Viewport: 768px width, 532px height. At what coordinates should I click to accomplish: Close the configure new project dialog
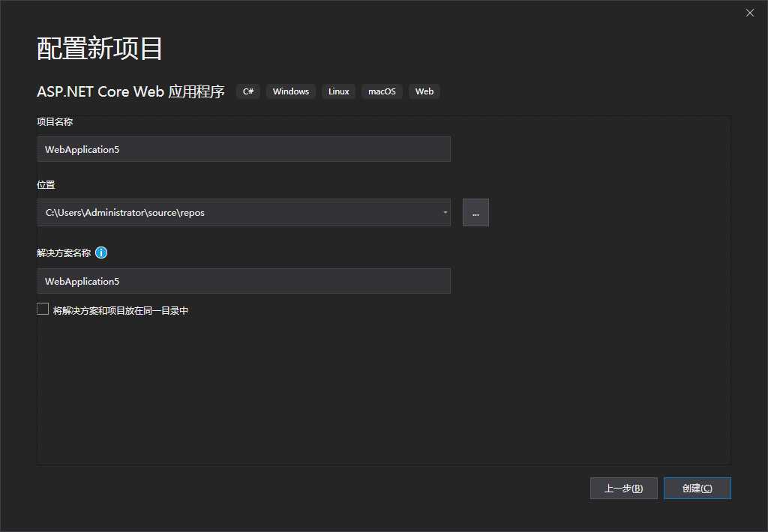coord(750,13)
